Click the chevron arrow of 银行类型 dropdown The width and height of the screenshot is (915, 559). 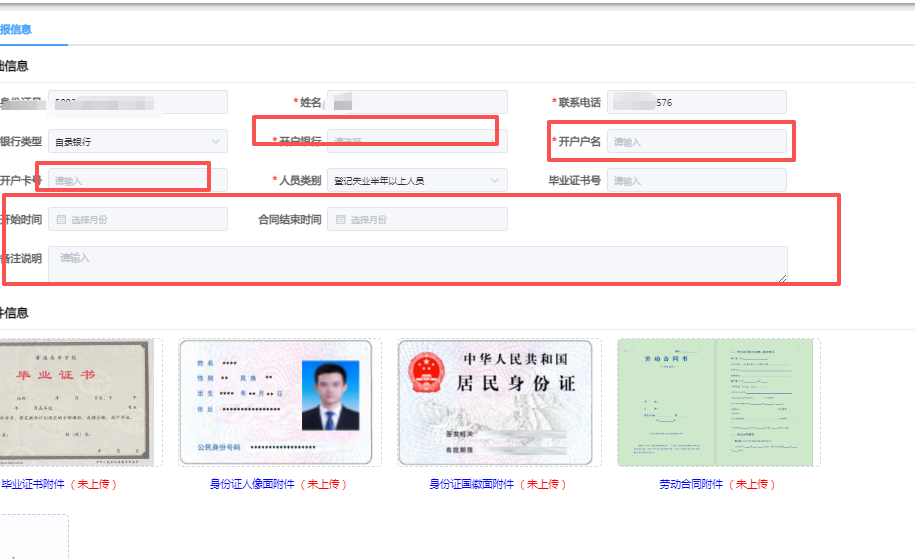click(215, 141)
